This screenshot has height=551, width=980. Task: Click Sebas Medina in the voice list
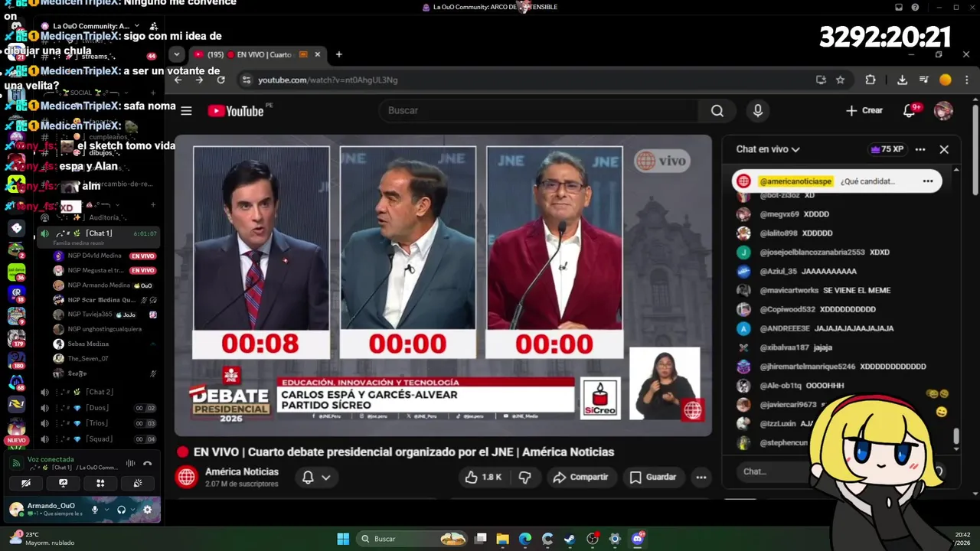tap(87, 344)
